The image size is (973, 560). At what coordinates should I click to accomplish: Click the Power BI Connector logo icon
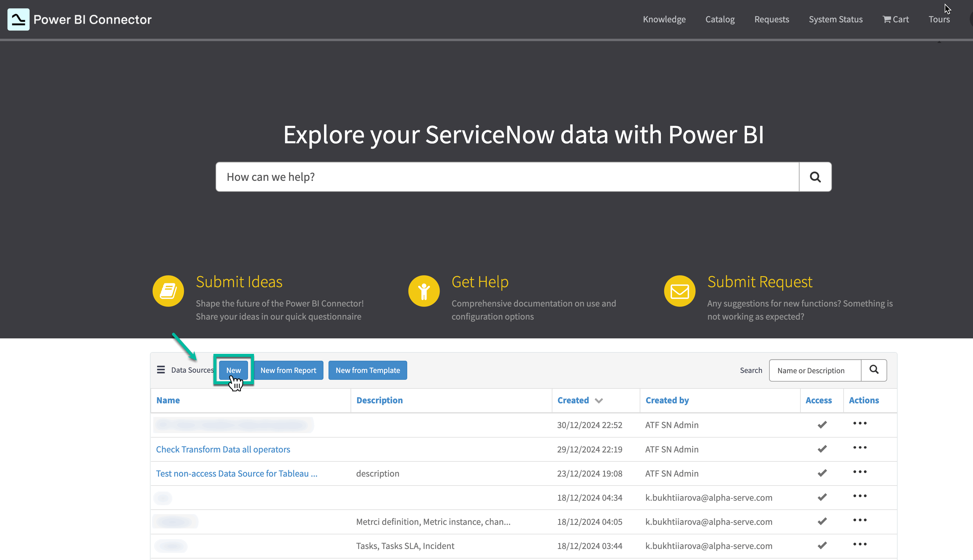18,19
